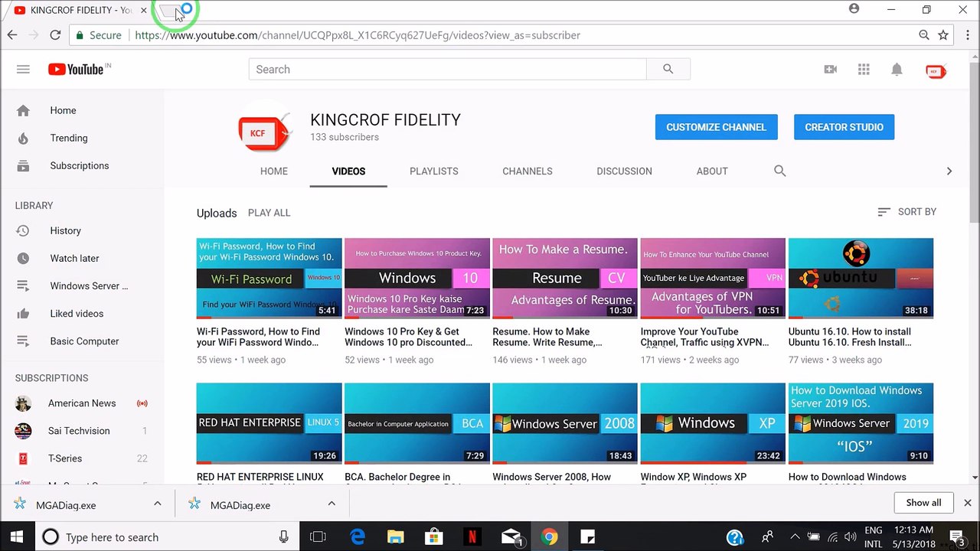The height and width of the screenshot is (551, 980).
Task: Open the RED HAT ENTERPRISE thumbnail
Action: pyautogui.click(x=269, y=423)
